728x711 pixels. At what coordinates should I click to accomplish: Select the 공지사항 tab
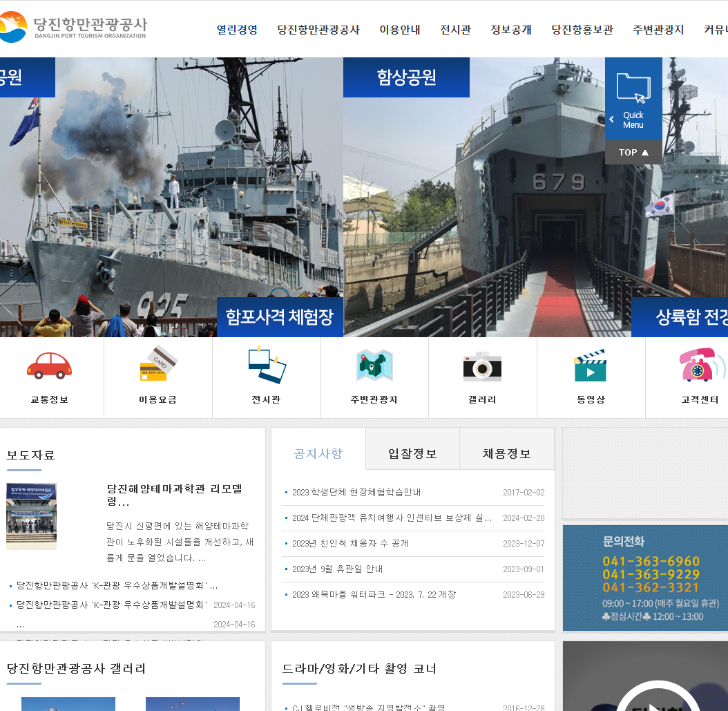pos(318,453)
